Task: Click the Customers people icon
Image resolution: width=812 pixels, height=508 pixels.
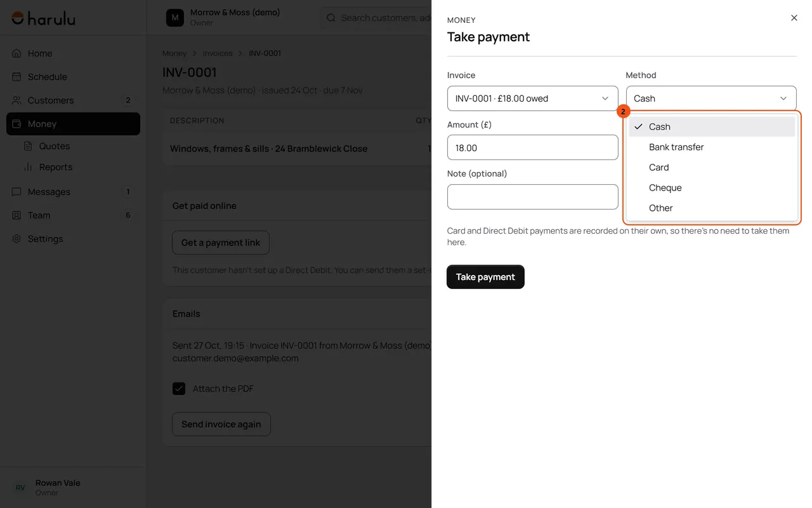Action: tap(17, 100)
